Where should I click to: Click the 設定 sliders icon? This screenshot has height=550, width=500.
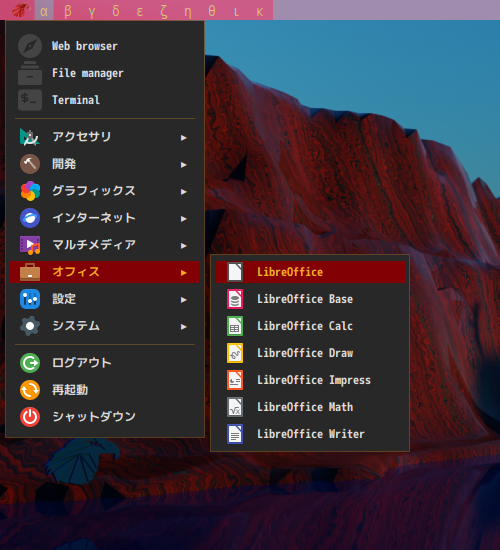tap(30, 299)
